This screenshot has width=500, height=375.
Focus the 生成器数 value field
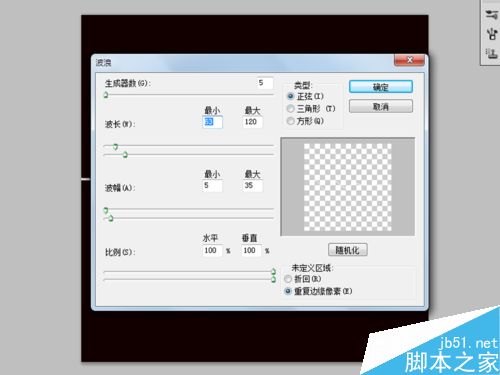pyautogui.click(x=265, y=83)
